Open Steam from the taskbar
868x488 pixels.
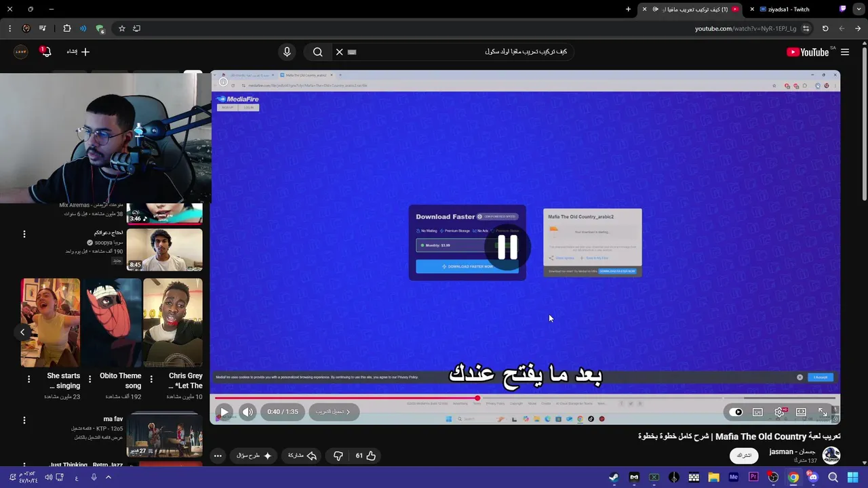click(x=613, y=477)
